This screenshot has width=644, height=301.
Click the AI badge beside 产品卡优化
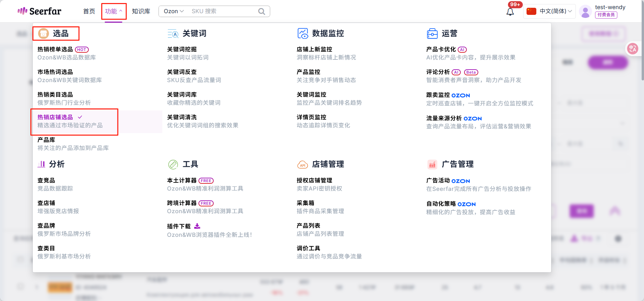(x=462, y=49)
